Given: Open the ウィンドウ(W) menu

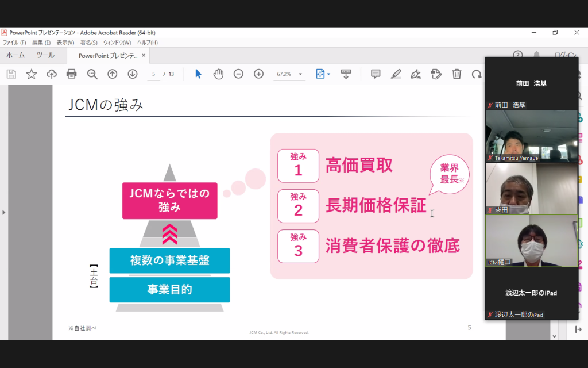Looking at the screenshot, I should [117, 43].
